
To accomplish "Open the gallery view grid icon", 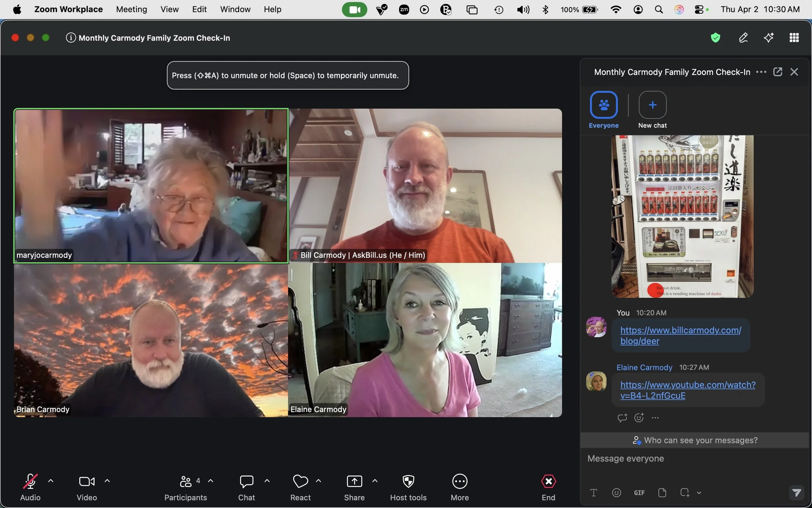I will click(794, 38).
